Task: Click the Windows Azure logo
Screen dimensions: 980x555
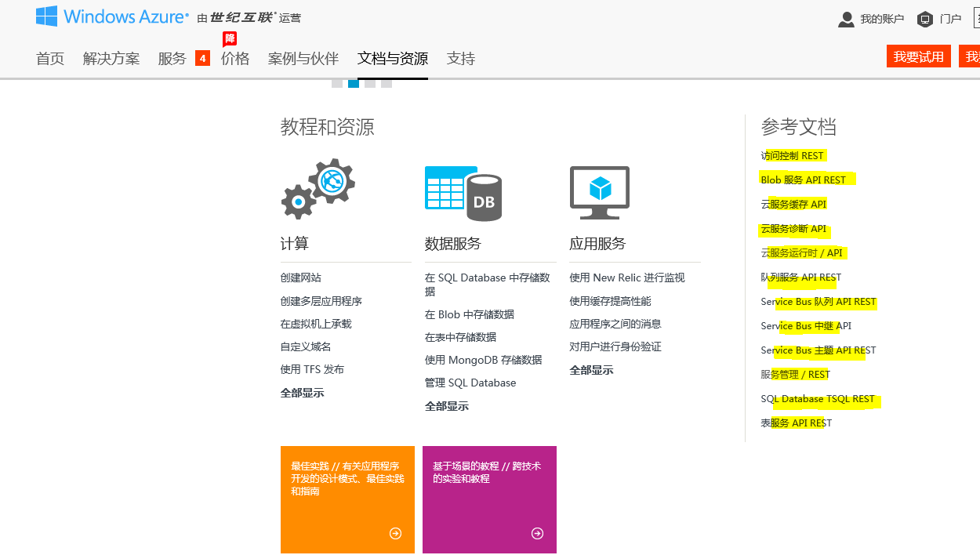Action: pyautogui.click(x=112, y=16)
